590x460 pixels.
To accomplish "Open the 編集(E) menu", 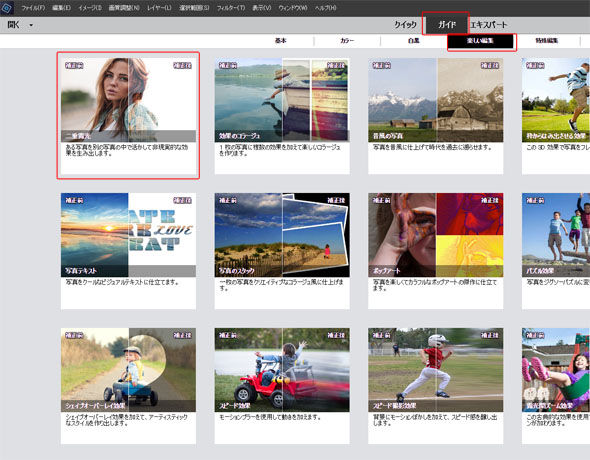I will [61, 8].
